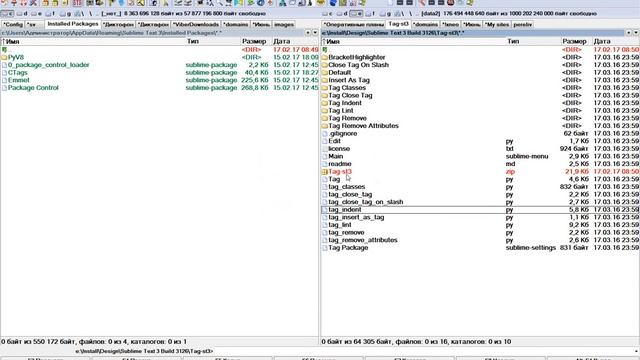The width and height of the screenshot is (640, 360).
Task: Switch to the *Config tab in left panel
Action: pos(13,24)
